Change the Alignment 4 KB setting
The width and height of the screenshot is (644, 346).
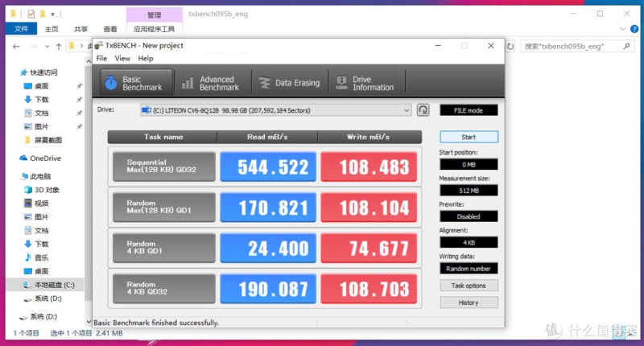point(469,242)
